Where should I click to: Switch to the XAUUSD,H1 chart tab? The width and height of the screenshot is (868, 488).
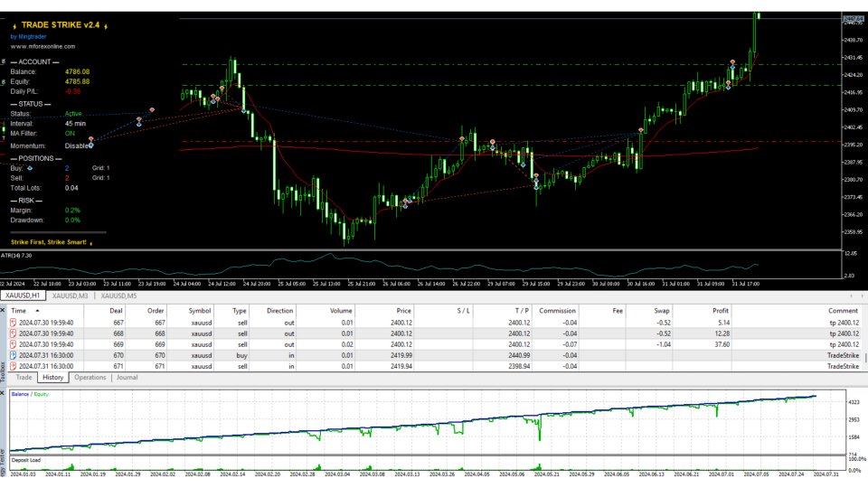(23, 296)
